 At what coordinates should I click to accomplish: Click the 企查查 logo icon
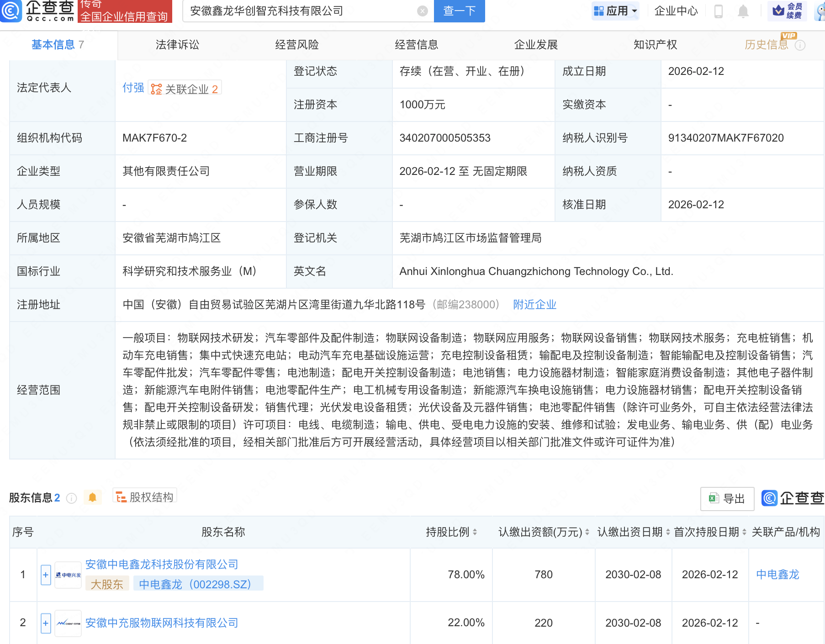pos(11,11)
